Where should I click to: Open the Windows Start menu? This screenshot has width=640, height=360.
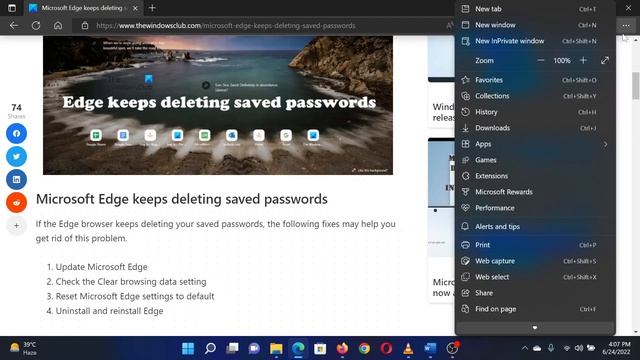point(188,348)
